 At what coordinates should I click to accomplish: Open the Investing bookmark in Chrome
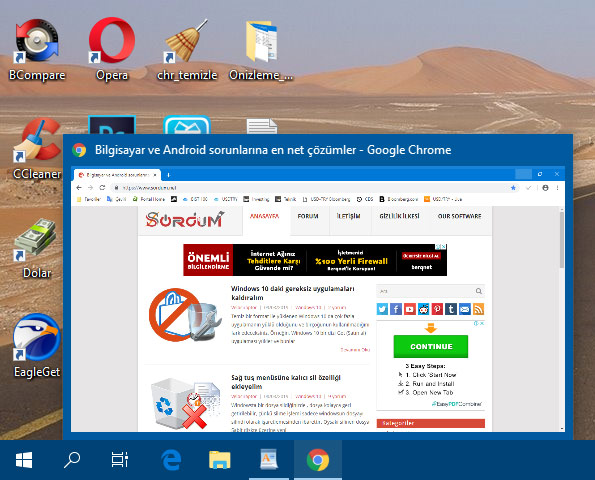[x=257, y=199]
